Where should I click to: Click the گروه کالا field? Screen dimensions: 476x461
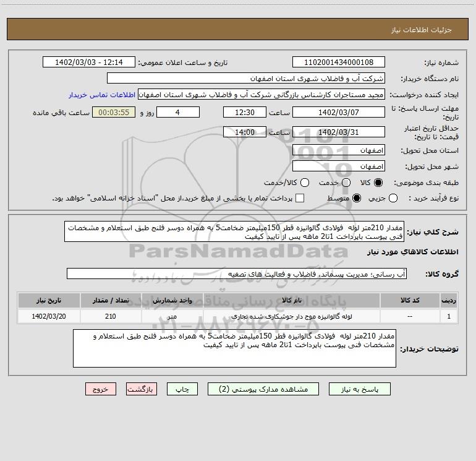click(237, 274)
